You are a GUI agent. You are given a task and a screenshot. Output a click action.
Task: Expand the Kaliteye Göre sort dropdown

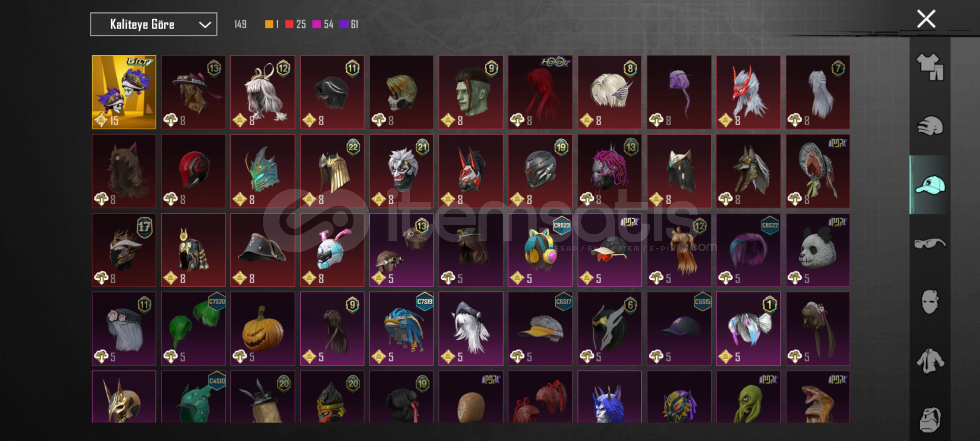[153, 24]
